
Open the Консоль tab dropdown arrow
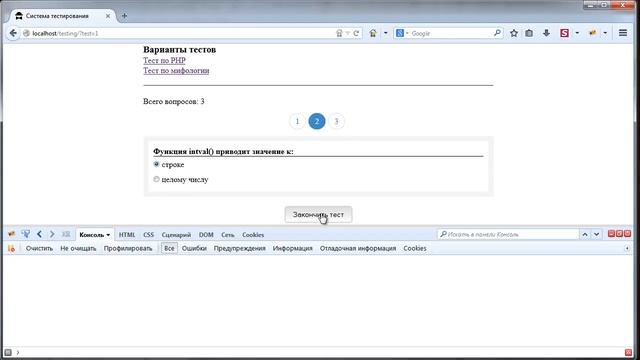[108, 235]
